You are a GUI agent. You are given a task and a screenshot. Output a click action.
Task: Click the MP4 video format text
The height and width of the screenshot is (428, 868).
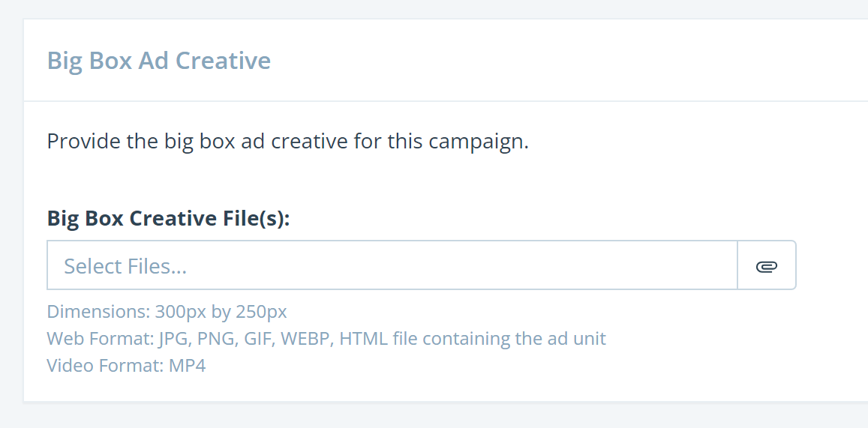187,366
